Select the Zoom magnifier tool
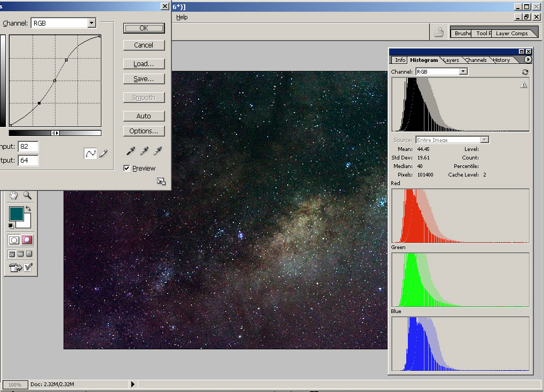 coord(27,195)
